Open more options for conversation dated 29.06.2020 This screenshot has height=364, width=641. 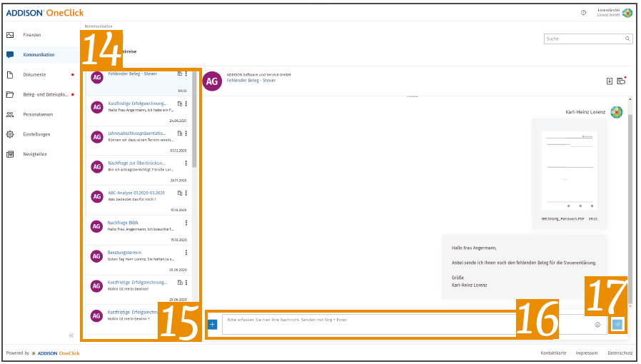[x=186, y=283]
